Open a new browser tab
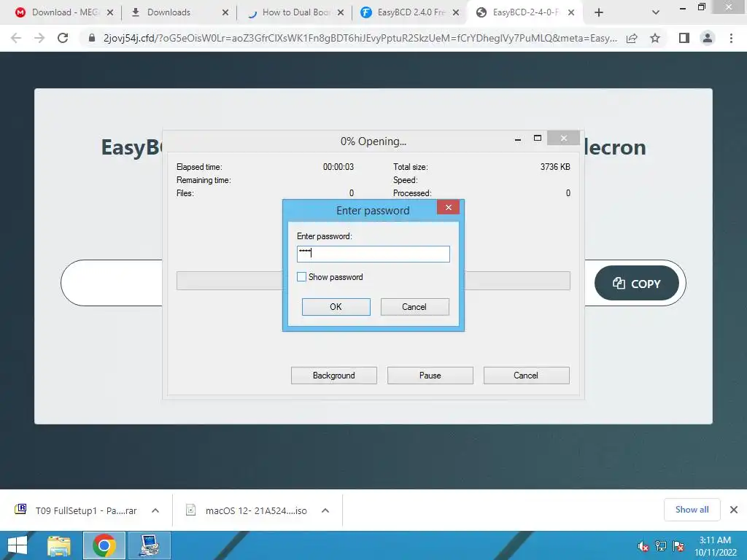747x560 pixels. (x=599, y=12)
